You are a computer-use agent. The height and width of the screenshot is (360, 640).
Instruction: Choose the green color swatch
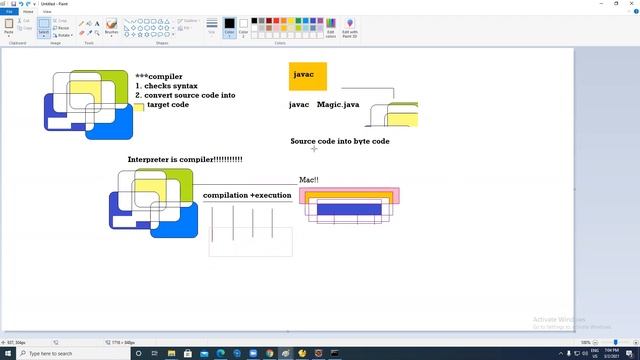click(298, 20)
